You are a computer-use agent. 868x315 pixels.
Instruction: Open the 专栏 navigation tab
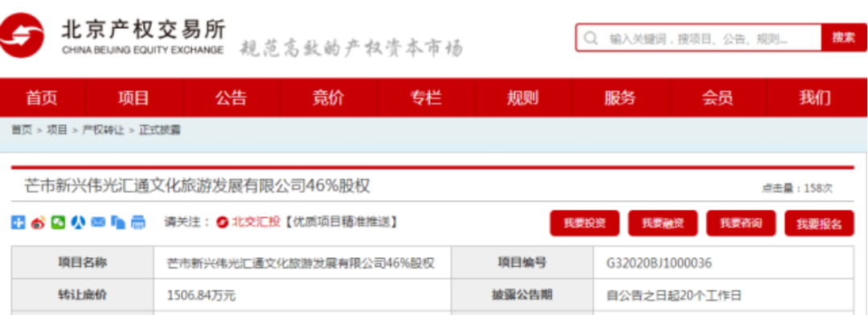pos(426,98)
